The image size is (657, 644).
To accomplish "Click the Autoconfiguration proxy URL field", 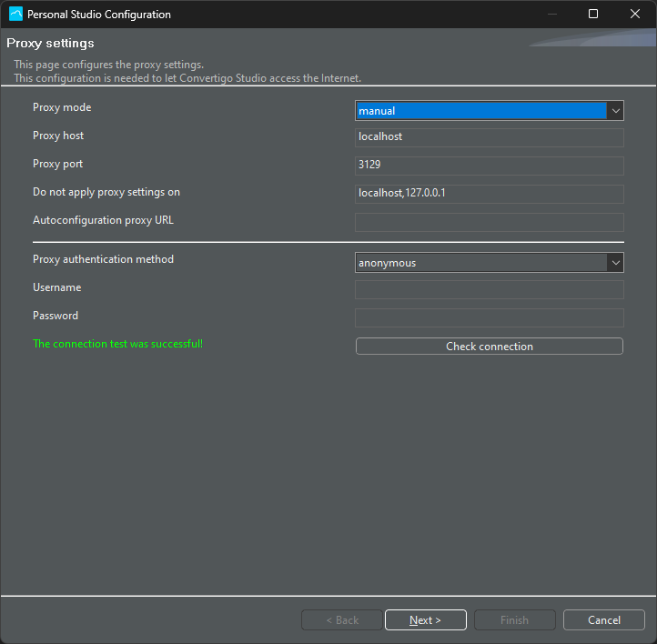I will (x=489, y=222).
